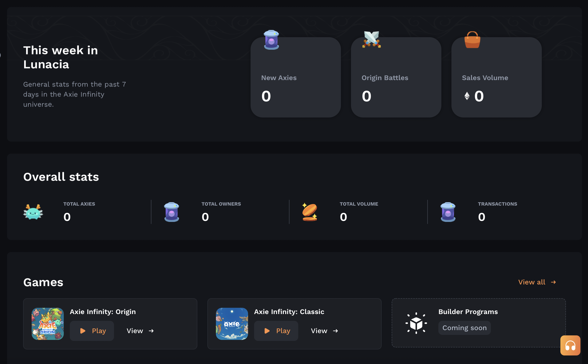Click the Axie Infinity: Classic thumbnail

pos(232,324)
